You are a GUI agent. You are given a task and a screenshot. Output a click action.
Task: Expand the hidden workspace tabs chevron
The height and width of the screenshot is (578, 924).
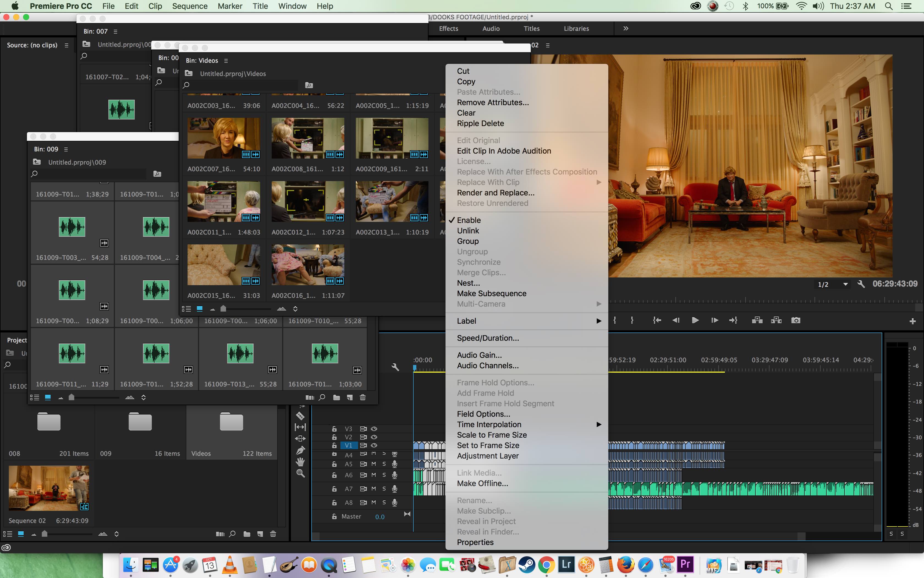click(x=625, y=28)
